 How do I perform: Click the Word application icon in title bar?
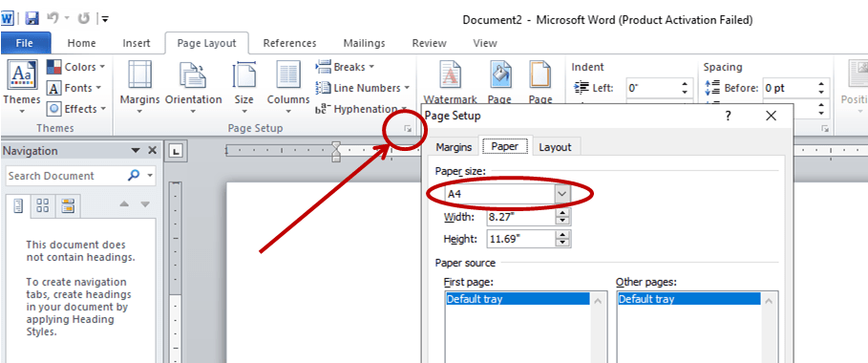(8, 18)
